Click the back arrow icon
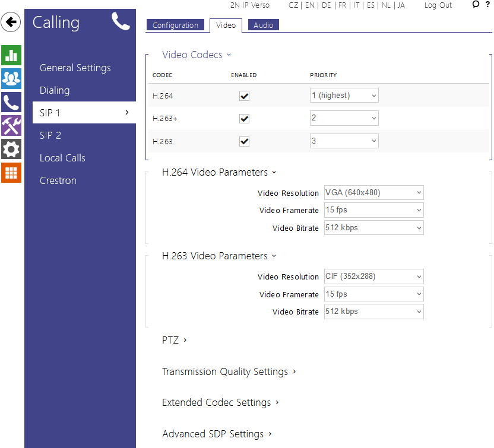This screenshot has width=494, height=448. 11,23
